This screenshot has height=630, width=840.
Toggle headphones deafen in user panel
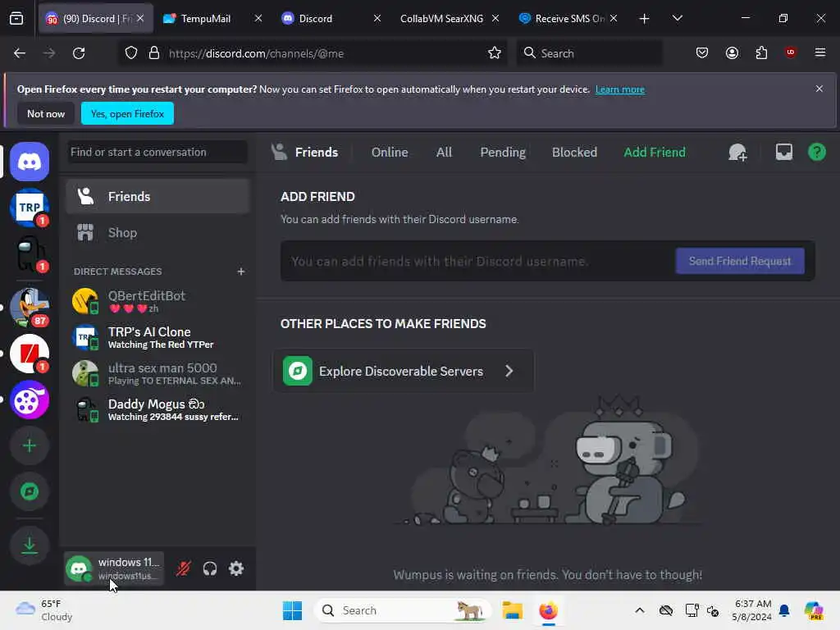pyautogui.click(x=210, y=568)
